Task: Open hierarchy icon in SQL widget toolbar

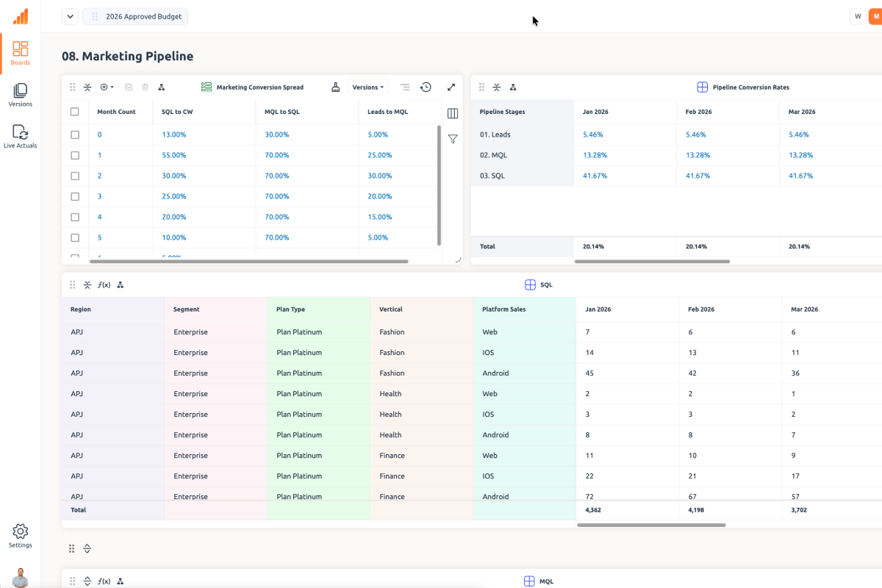Action: [x=121, y=284]
